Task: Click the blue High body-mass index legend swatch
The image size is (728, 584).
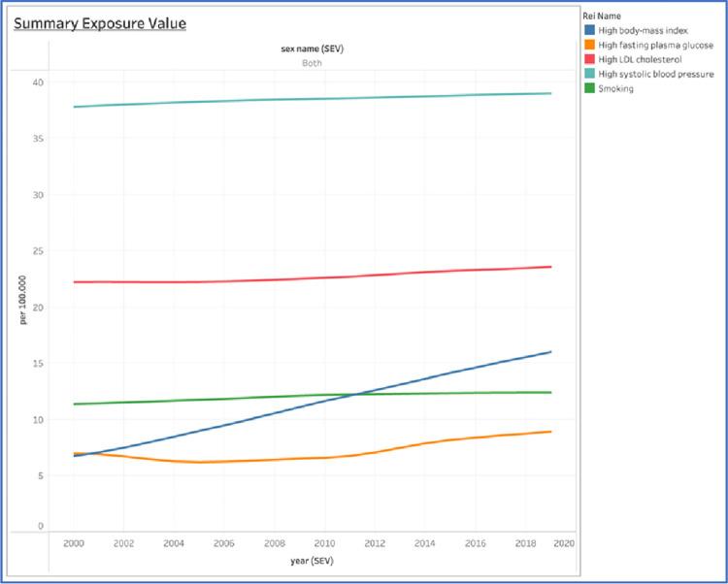Action: 591,31
